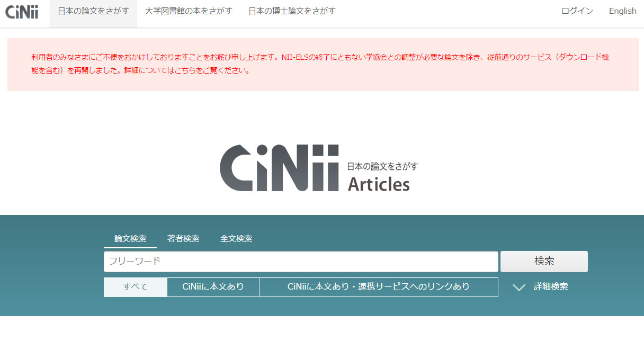Image resolution: width=644 pixels, height=351 pixels.
Task: Select 日本の論文をさがす in the top menu
Action: coord(93,11)
